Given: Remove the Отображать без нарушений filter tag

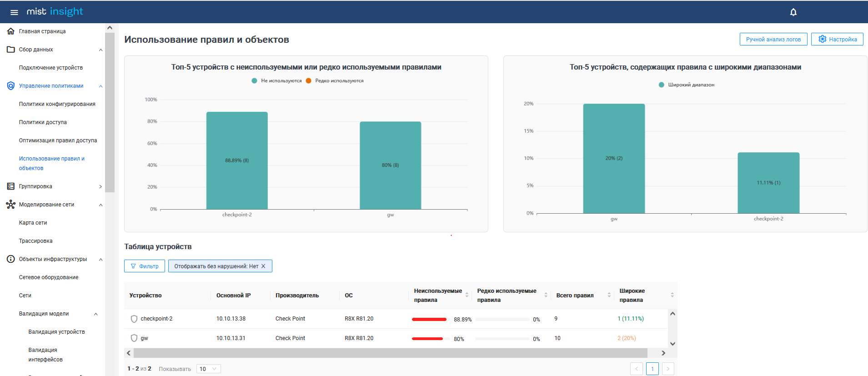Looking at the screenshot, I should point(263,266).
